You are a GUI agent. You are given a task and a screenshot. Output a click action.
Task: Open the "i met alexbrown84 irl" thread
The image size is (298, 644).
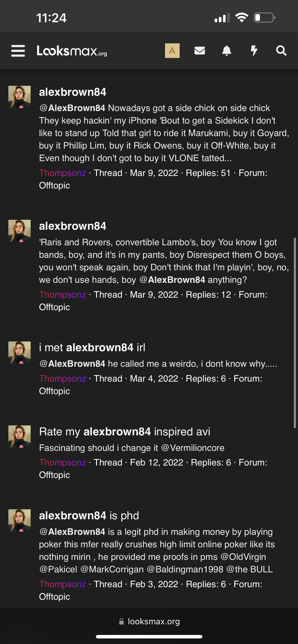tap(92, 348)
